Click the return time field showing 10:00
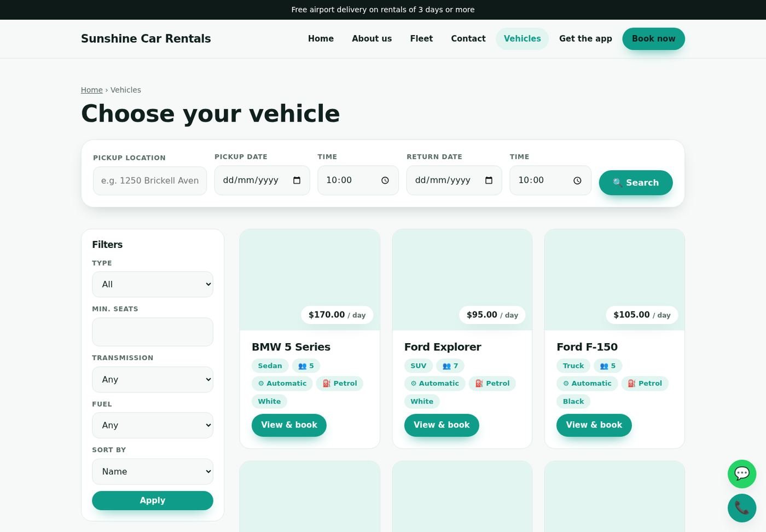766x532 pixels. pyautogui.click(x=550, y=181)
